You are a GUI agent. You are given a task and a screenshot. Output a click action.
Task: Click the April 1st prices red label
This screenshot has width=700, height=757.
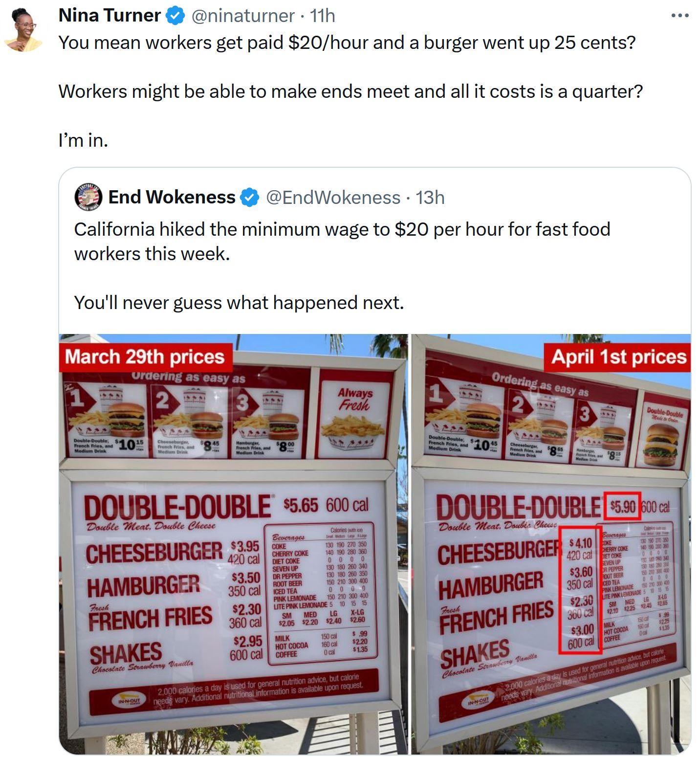point(617,357)
